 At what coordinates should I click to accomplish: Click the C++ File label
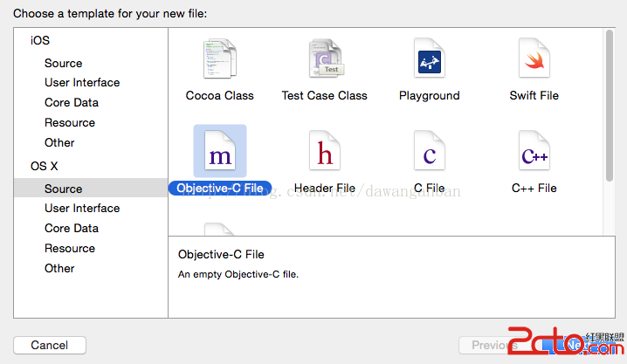tap(534, 189)
